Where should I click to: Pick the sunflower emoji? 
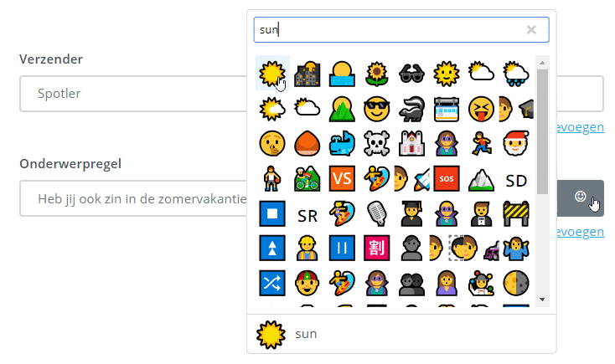click(377, 73)
